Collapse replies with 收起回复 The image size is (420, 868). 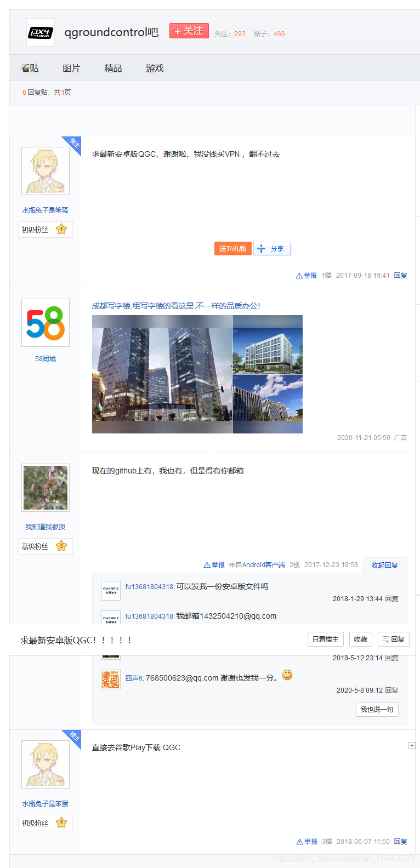tap(384, 566)
